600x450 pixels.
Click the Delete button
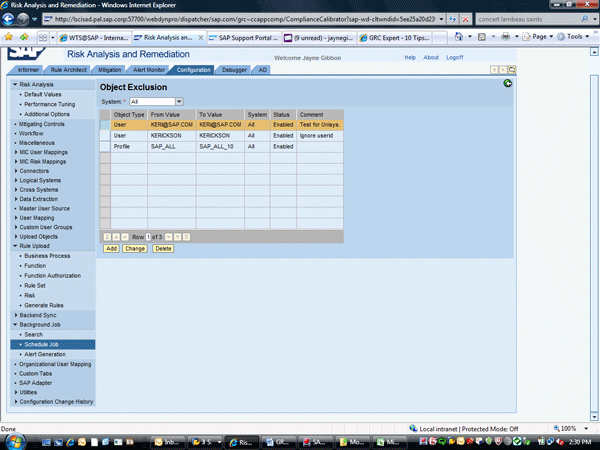[163, 249]
